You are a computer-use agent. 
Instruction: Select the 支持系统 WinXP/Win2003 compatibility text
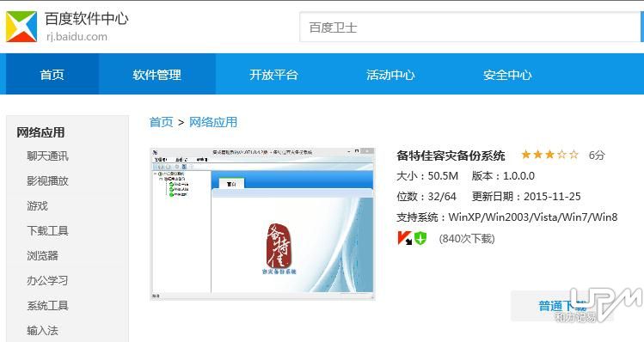[506, 217]
